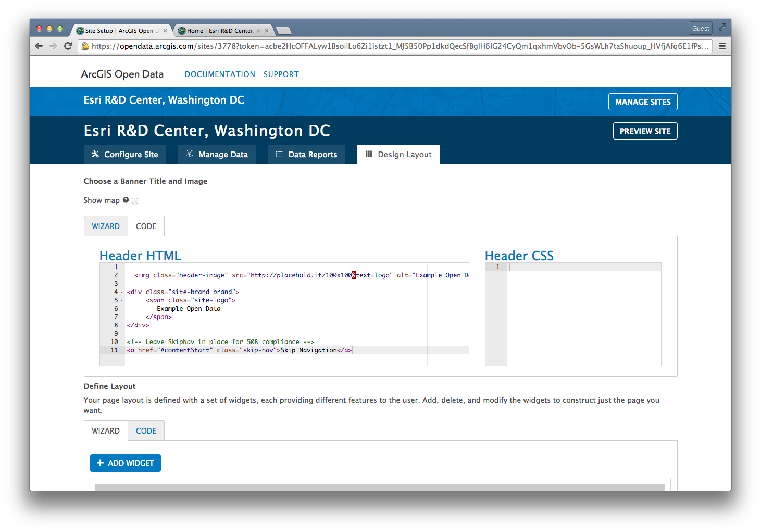Click the Leave SkipNav comment line

pos(220,342)
